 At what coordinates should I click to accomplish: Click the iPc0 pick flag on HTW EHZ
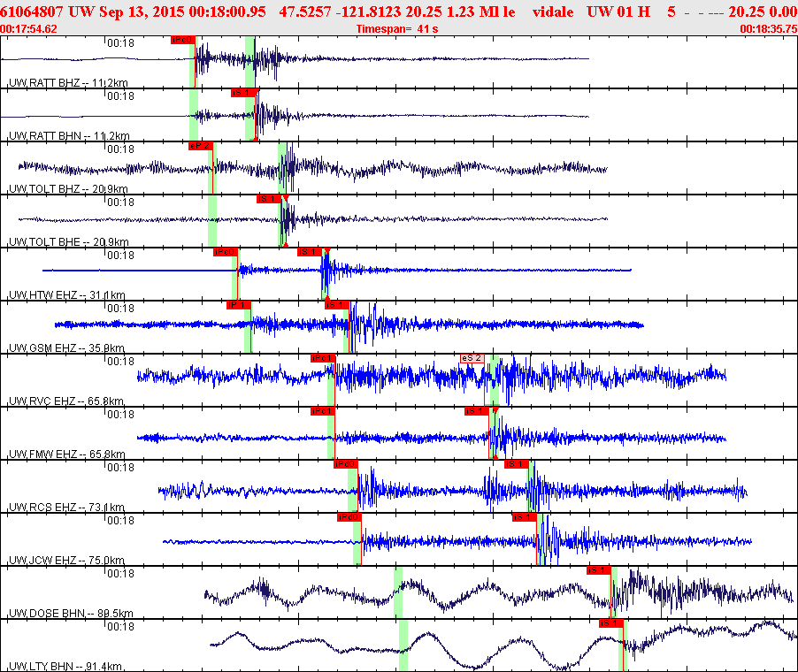[226, 252]
